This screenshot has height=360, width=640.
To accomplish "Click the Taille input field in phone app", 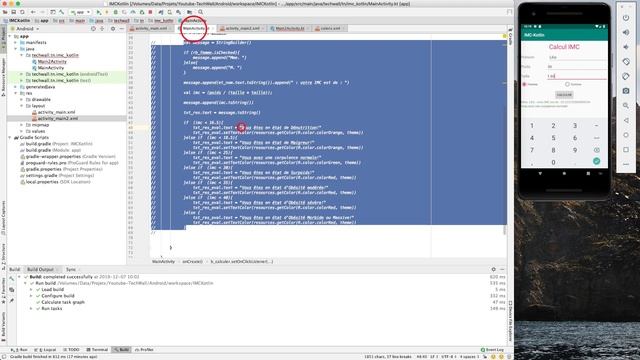I will 576,76.
